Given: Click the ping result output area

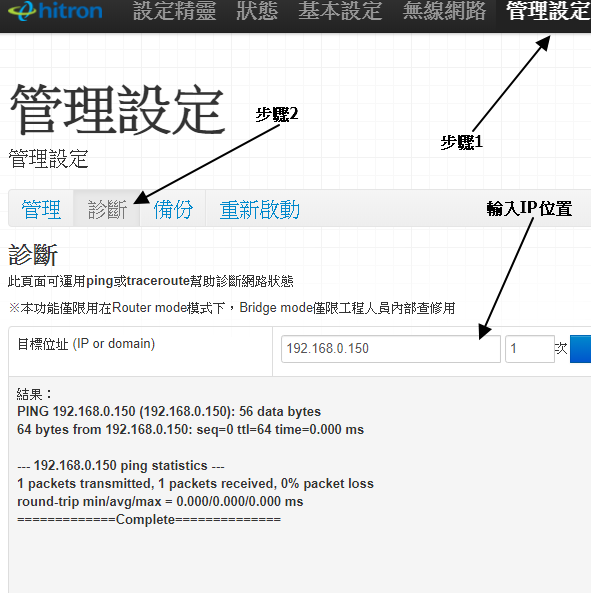Looking at the screenshot, I should point(299,485).
